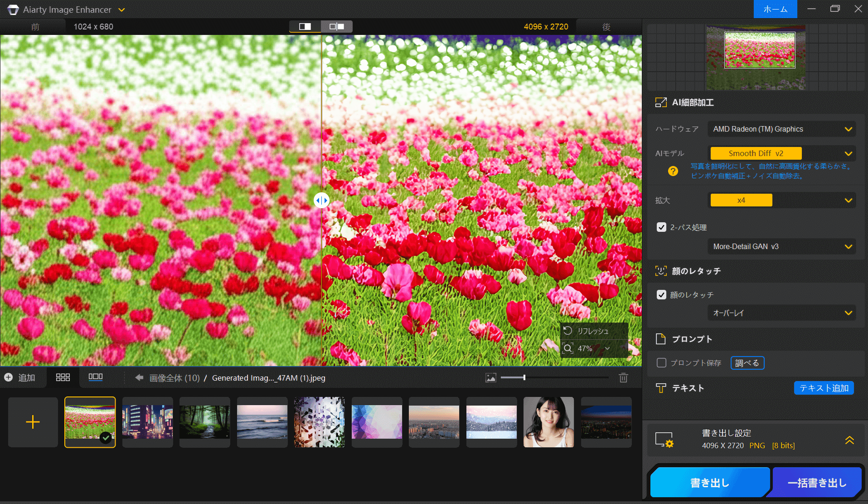This screenshot has height=504, width=868.
Task: Switch to split-slider comparison view
Action: pyautogui.click(x=305, y=26)
